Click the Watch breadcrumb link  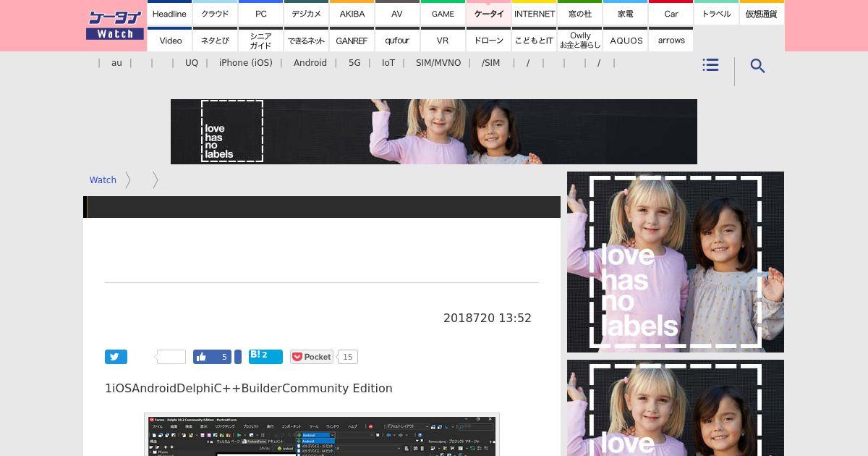pyautogui.click(x=103, y=180)
